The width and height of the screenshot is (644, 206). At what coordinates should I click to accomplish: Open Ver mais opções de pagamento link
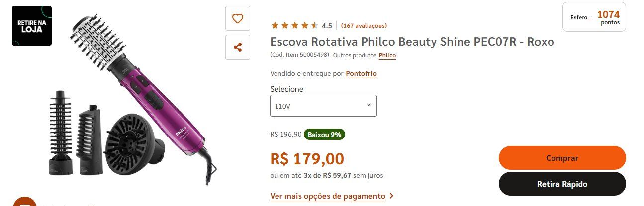[328, 196]
